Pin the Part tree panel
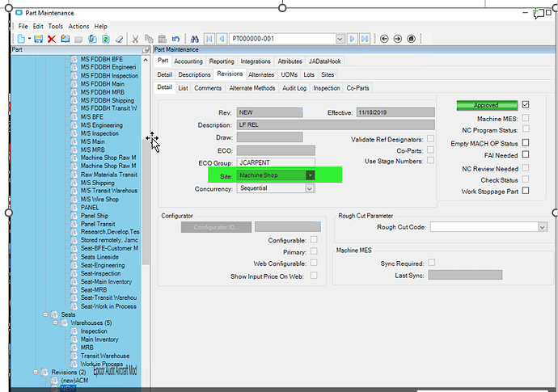 146,50
